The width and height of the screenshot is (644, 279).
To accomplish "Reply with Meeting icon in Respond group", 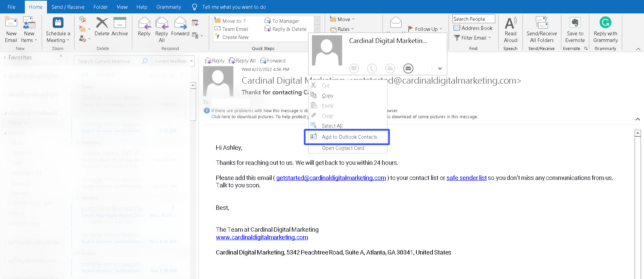I will (195, 23).
